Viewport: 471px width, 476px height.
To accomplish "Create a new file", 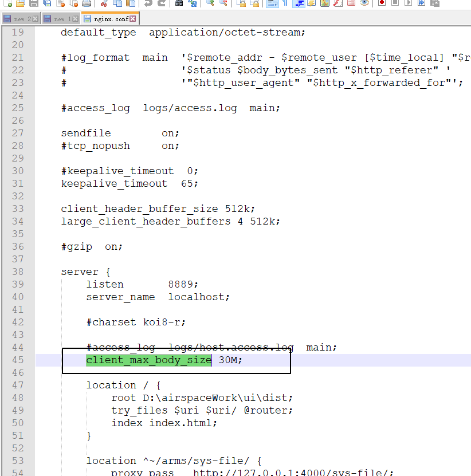I will point(7,5).
